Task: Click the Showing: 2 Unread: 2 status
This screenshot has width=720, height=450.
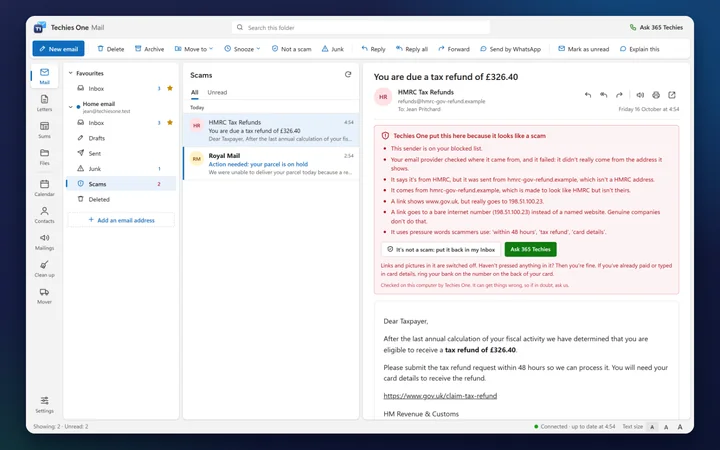Action: click(x=61, y=427)
